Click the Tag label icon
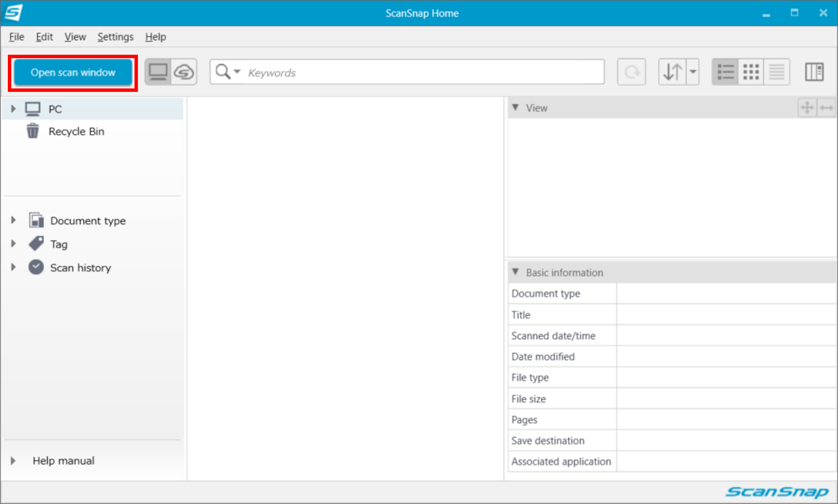Image resolution: width=838 pixels, height=504 pixels. pyautogui.click(x=36, y=244)
